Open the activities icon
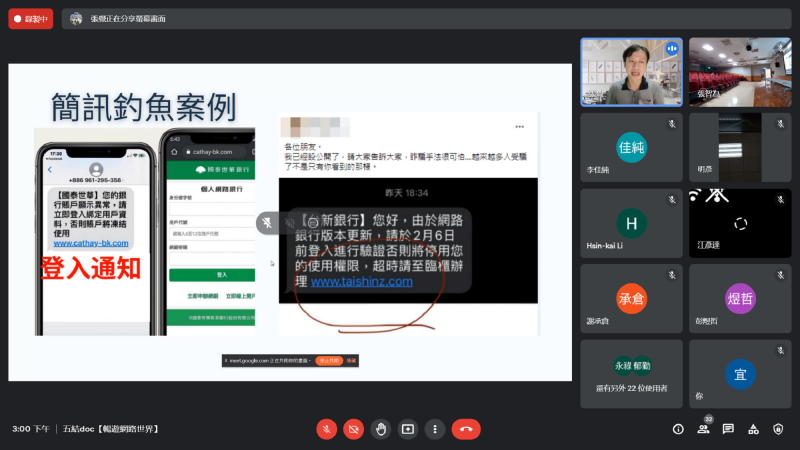The image size is (800, 450). pyautogui.click(x=753, y=429)
